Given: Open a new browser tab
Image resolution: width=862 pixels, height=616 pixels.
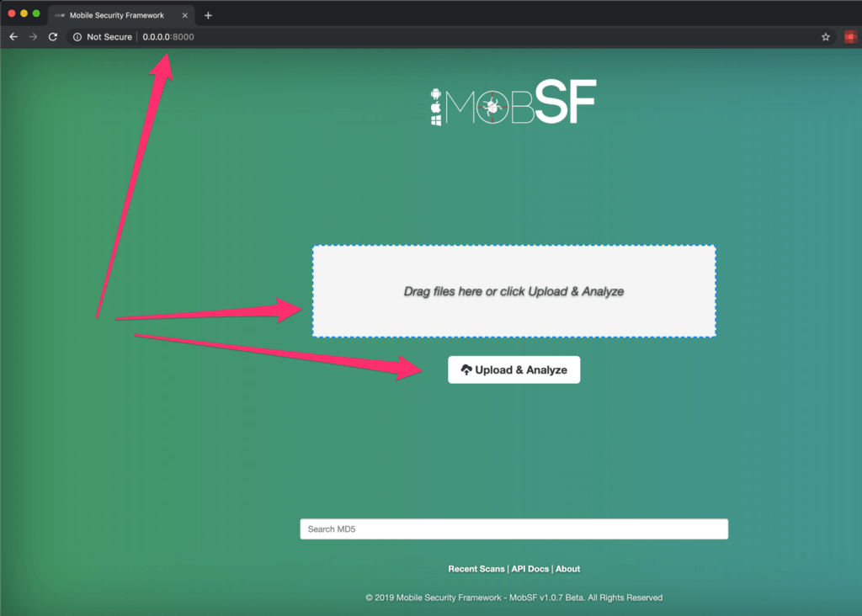Looking at the screenshot, I should 208,15.
